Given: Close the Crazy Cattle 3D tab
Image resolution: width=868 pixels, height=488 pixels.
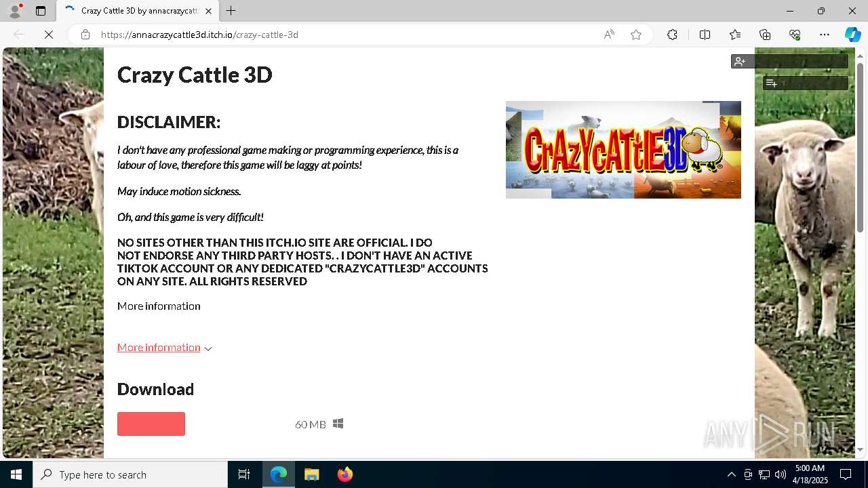Looking at the screenshot, I should (x=208, y=11).
